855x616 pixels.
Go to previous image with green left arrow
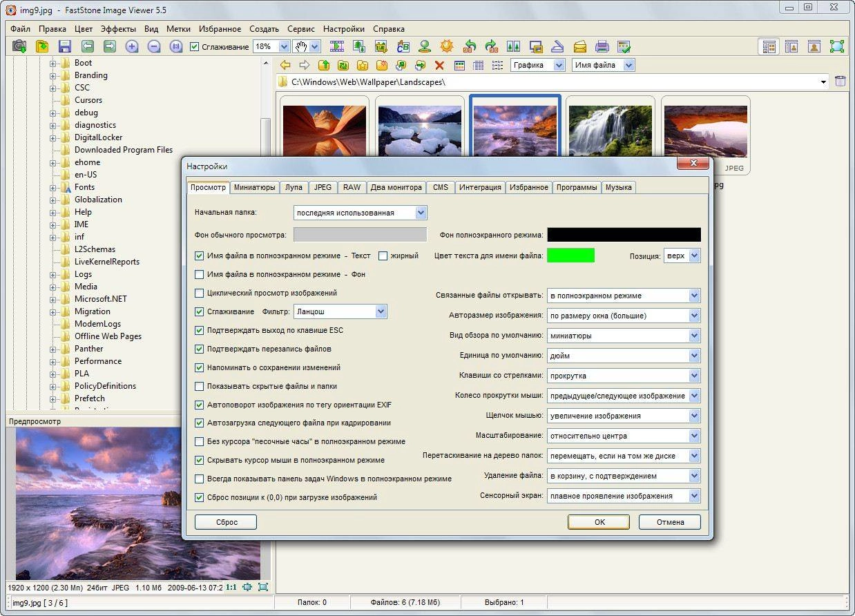pyautogui.click(x=87, y=46)
